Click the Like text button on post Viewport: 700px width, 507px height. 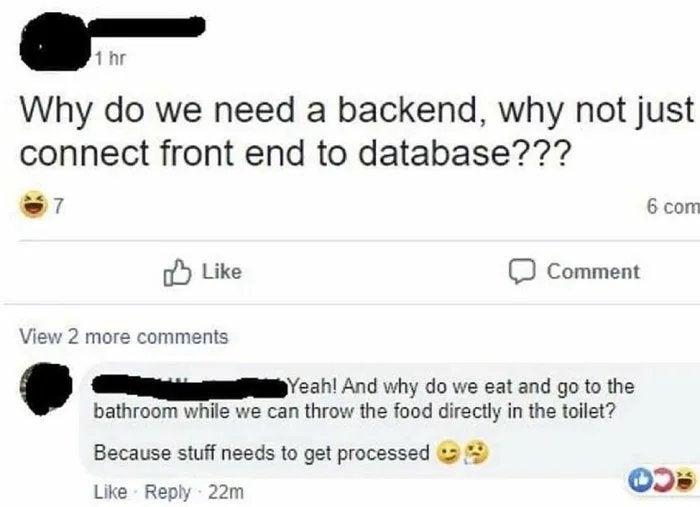point(222,272)
